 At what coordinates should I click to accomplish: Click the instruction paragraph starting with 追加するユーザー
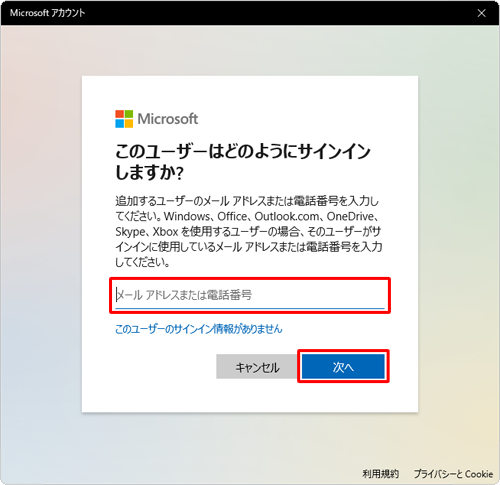click(x=249, y=232)
